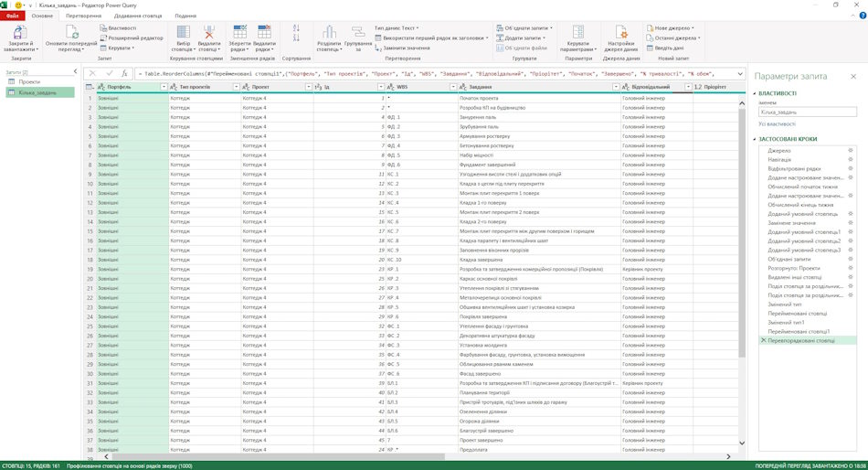The height and width of the screenshot is (470, 868).
Task: Open the Тип проектів column filter dropdown
Action: [x=237, y=87]
